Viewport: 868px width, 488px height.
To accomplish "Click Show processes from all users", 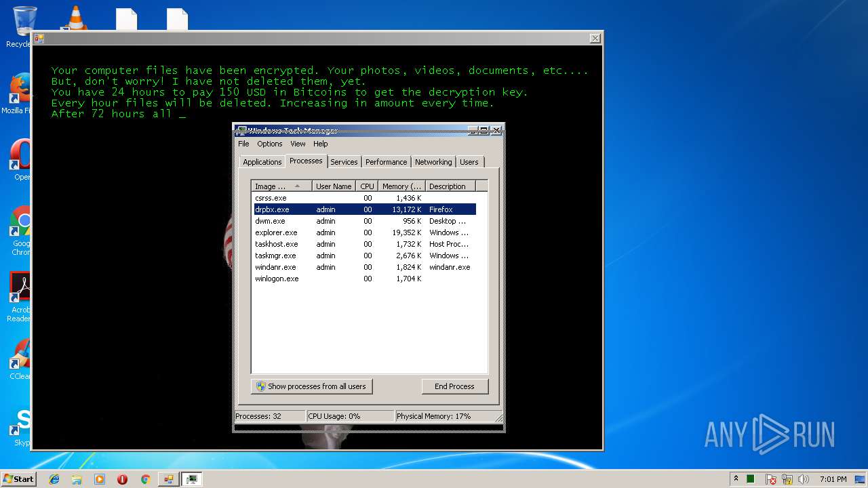I will pyautogui.click(x=312, y=386).
